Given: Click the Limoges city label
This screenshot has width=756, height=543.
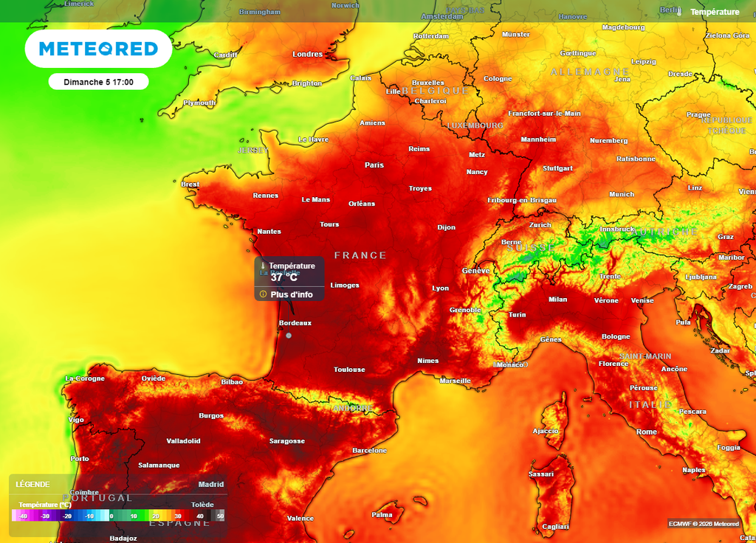Looking at the screenshot, I should [x=345, y=286].
